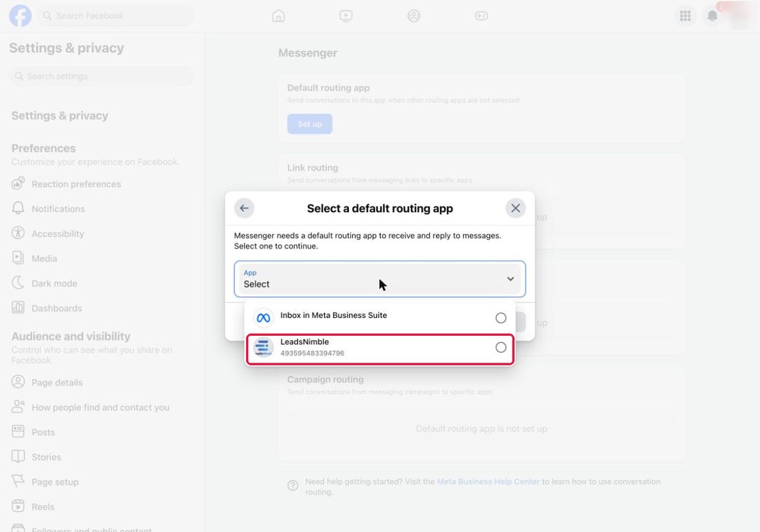Viewport: 760px width, 532px height.
Task: Click the Search settings field
Action: (x=102, y=76)
